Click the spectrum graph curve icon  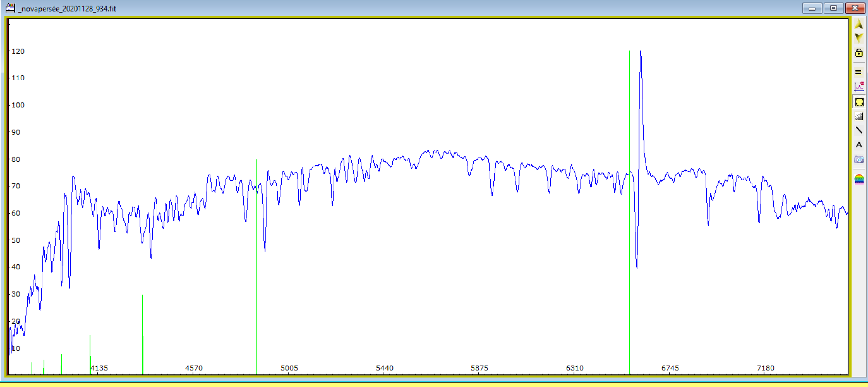[859, 87]
